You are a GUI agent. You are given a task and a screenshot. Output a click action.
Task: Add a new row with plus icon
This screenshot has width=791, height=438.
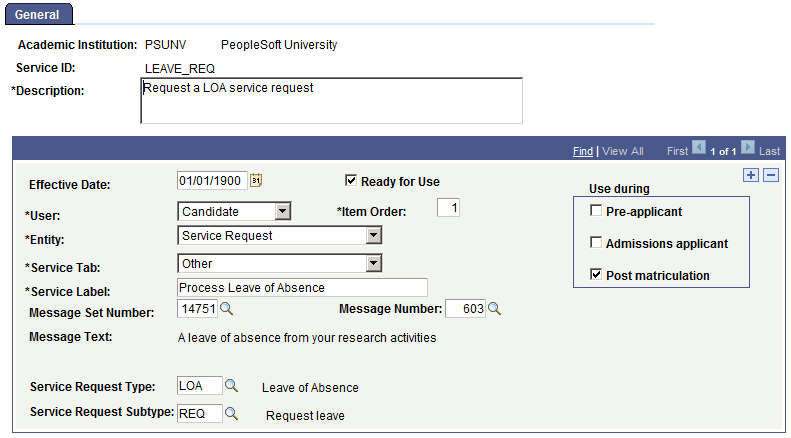point(752,176)
